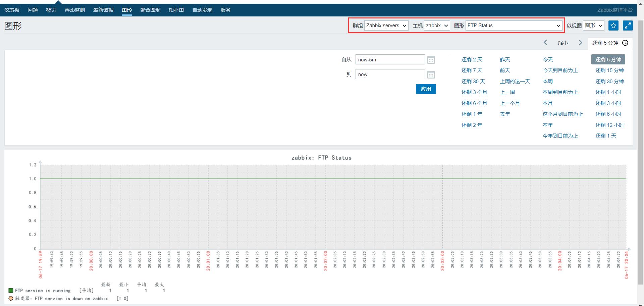
Task: Select the 图形 navigation item
Action: click(127, 10)
